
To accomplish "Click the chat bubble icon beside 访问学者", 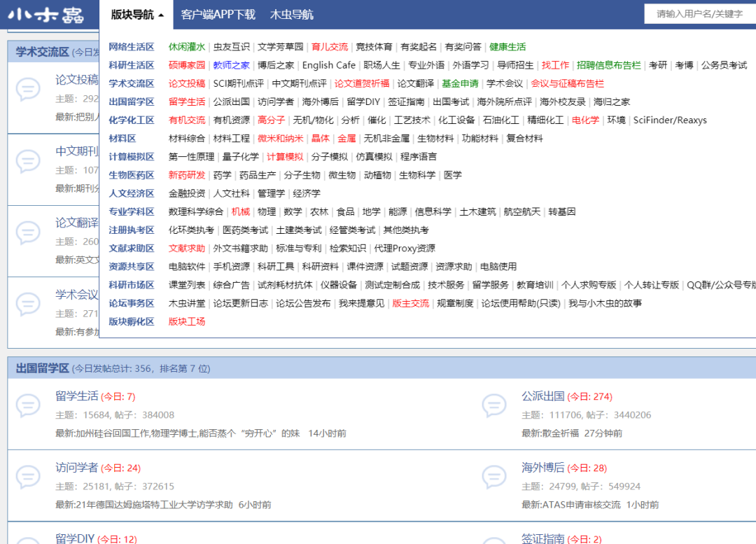I will pos(28,477).
